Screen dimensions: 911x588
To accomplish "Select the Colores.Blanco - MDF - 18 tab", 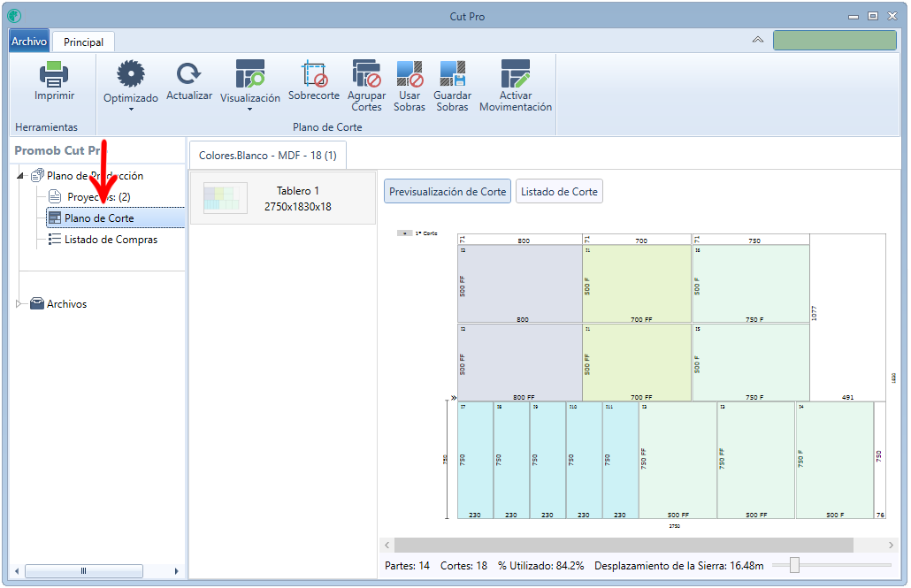I will 268,155.
